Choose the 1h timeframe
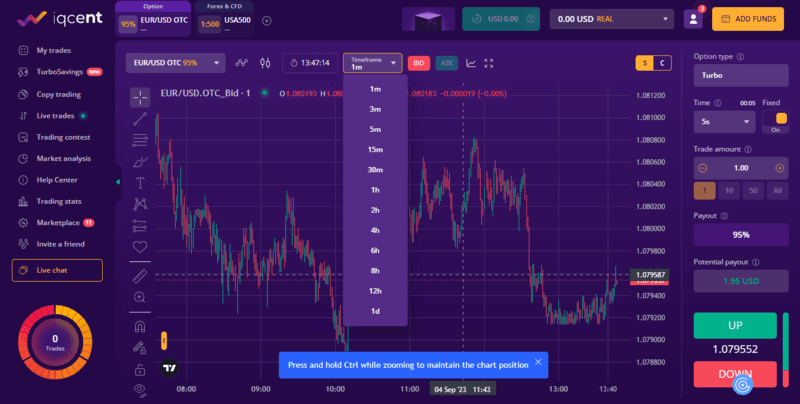Screen dimensions: 800x404 [x=375, y=190]
